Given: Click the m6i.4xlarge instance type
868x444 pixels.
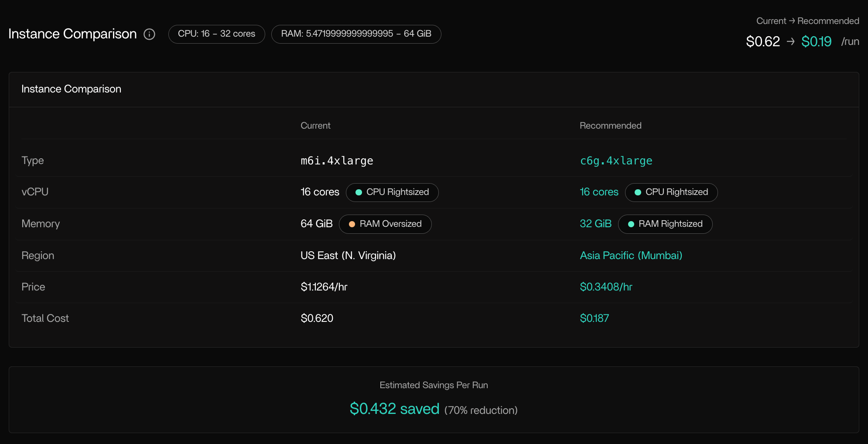Looking at the screenshot, I should pyautogui.click(x=337, y=161).
